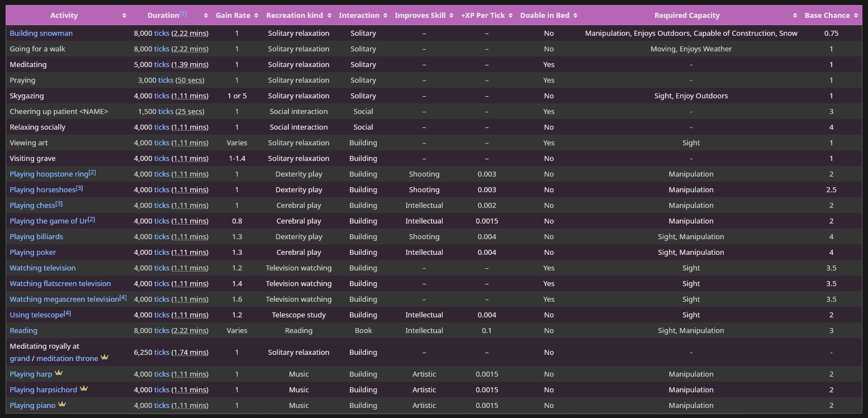Open footnote [2] after game of Ur

[92, 219]
